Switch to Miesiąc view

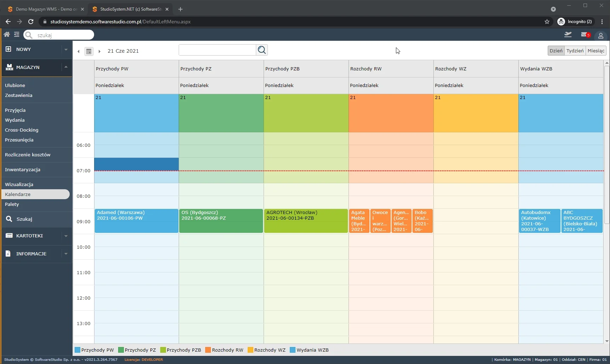(x=596, y=51)
